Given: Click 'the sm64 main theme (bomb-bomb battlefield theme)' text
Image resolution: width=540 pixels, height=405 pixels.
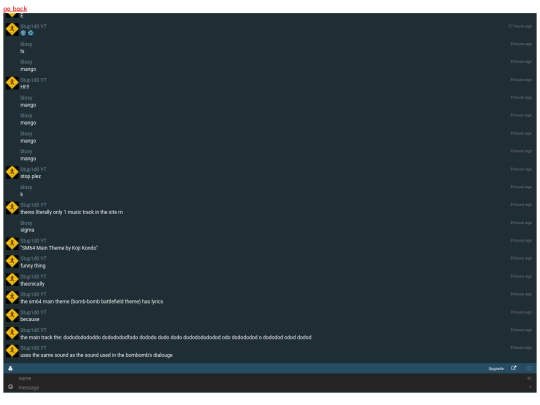Looking at the screenshot, I should click(x=92, y=301).
